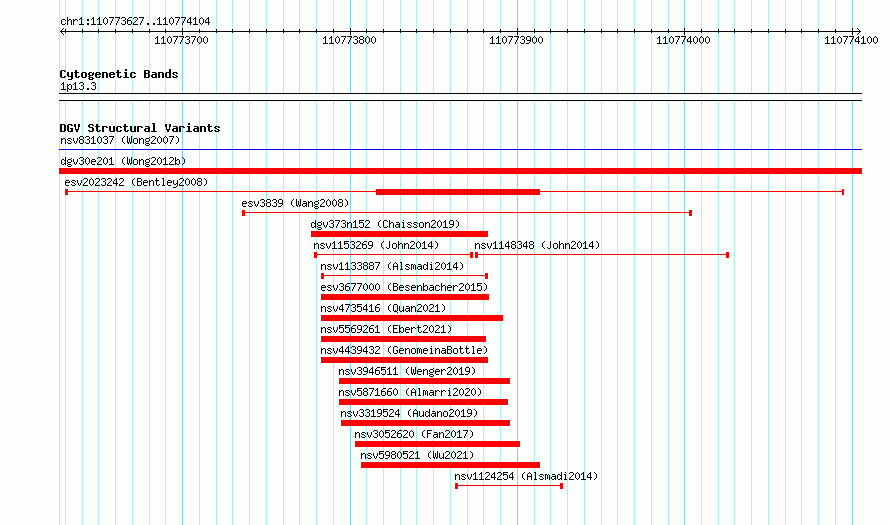
Task: Click the chr1:110773627..110774104 region label
Action: point(135,21)
